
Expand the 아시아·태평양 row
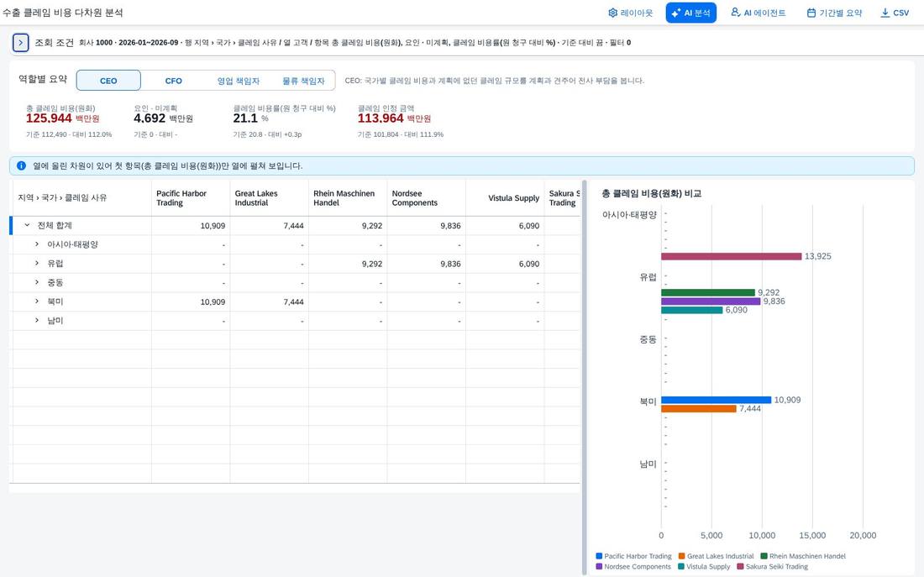[37, 244]
